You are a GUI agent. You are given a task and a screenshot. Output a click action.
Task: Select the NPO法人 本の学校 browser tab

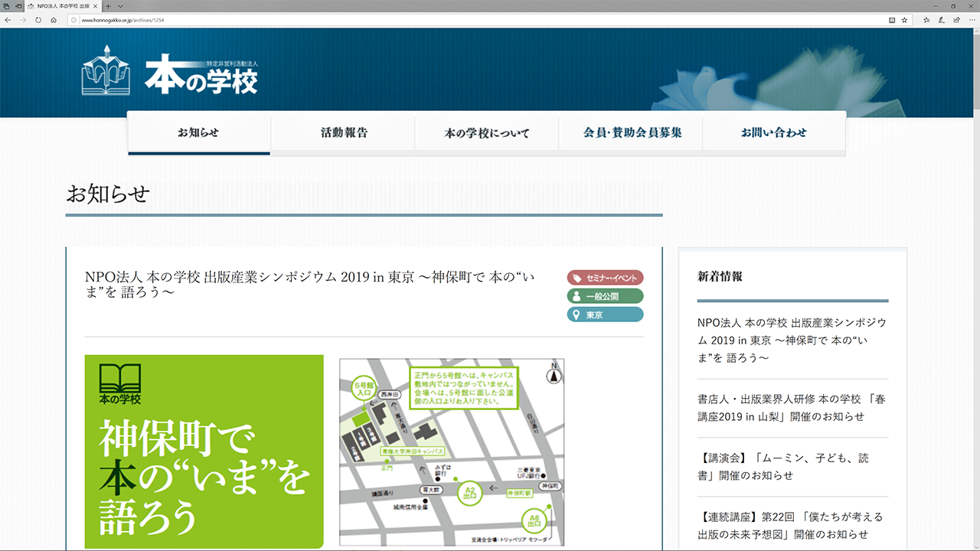[x=64, y=5]
